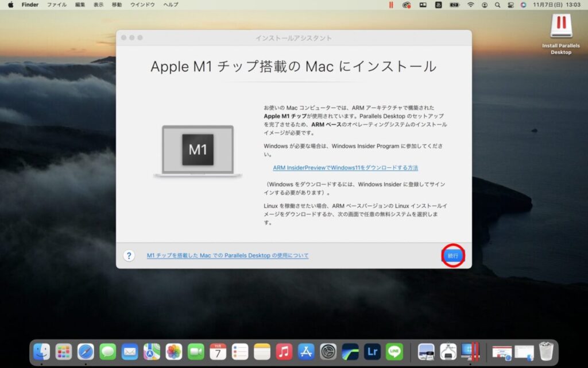Close the install assistant window

[x=124, y=37]
